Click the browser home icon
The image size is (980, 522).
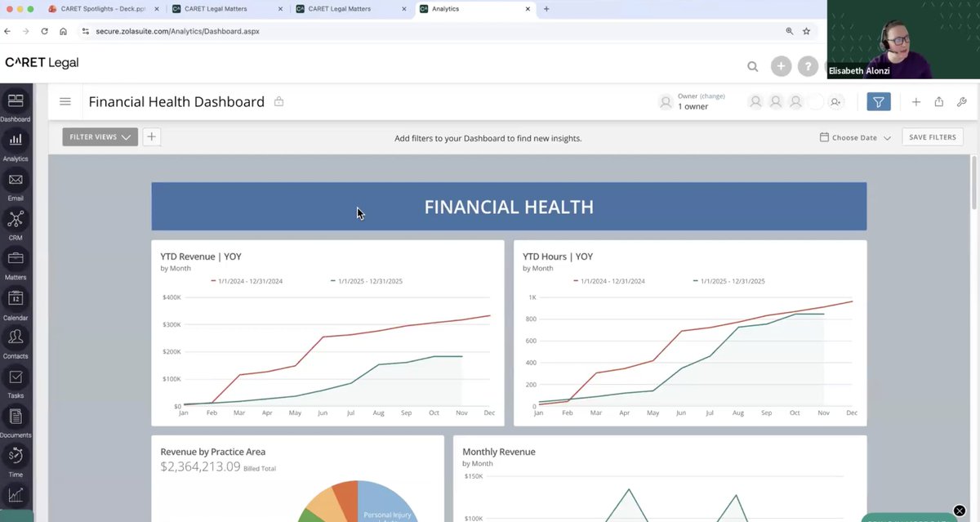click(x=63, y=31)
